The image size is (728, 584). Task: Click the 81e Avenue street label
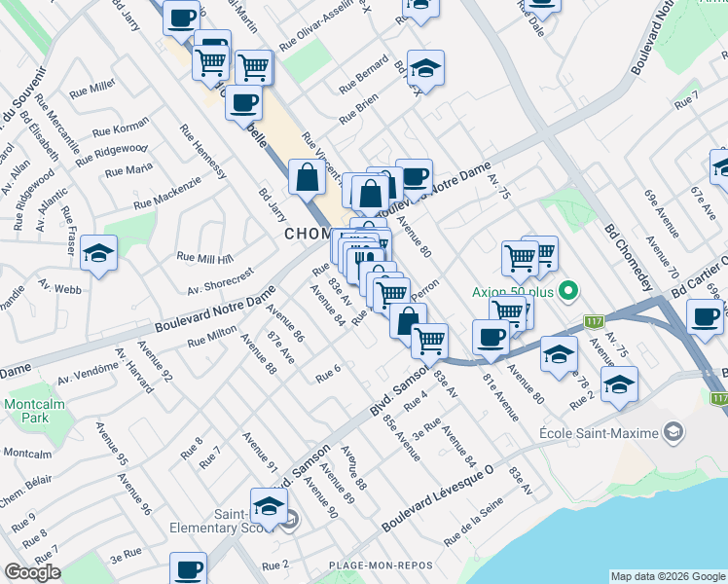(x=501, y=397)
